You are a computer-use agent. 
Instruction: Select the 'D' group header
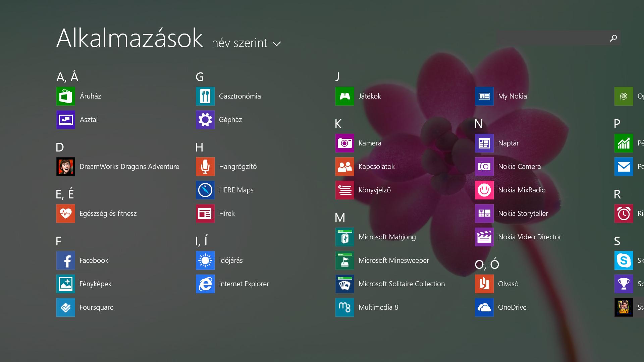tap(60, 147)
